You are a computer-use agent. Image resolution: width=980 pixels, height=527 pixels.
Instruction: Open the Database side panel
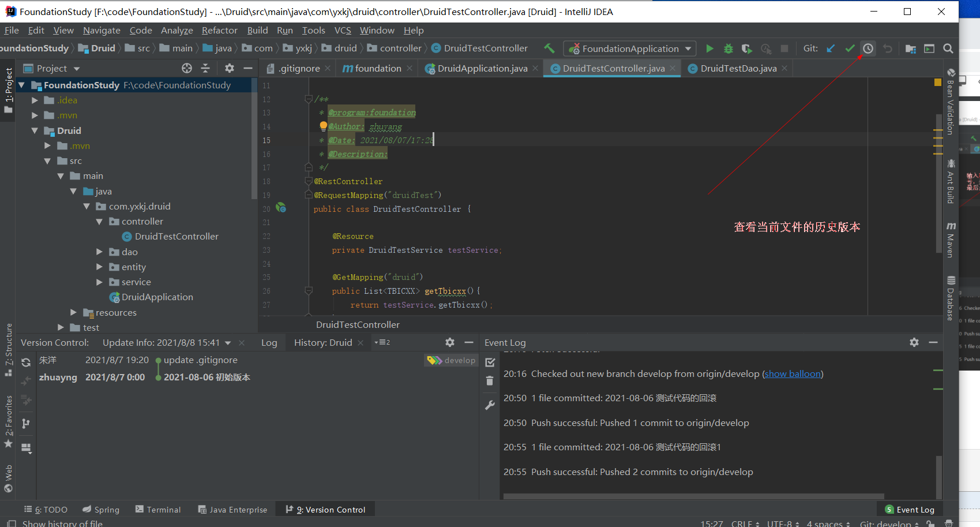(x=951, y=298)
